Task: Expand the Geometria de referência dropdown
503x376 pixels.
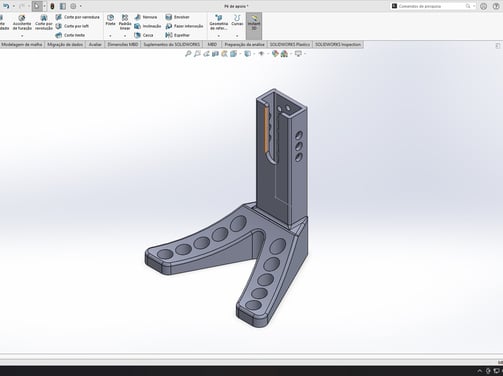Action: 219,36
